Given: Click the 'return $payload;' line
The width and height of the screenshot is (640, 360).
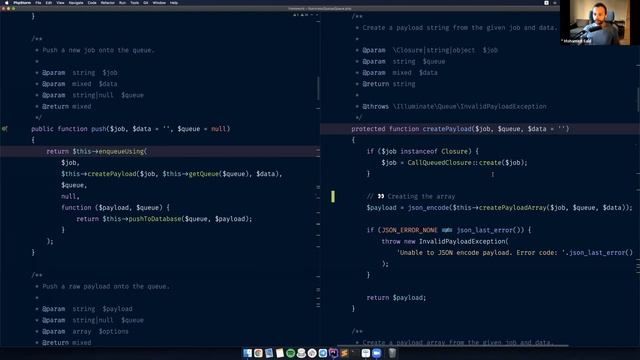Looking at the screenshot, I should click(x=396, y=298).
